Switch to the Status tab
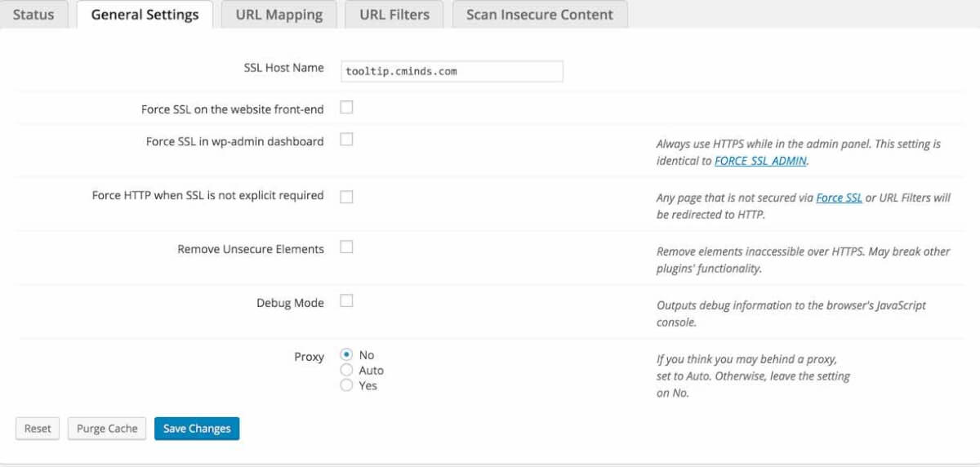980x467 pixels. pyautogui.click(x=33, y=15)
